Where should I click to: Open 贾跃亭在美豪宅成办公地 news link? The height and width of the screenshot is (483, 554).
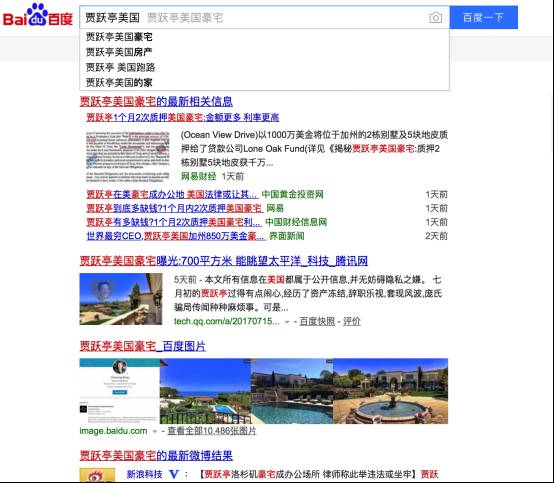[x=172, y=194]
